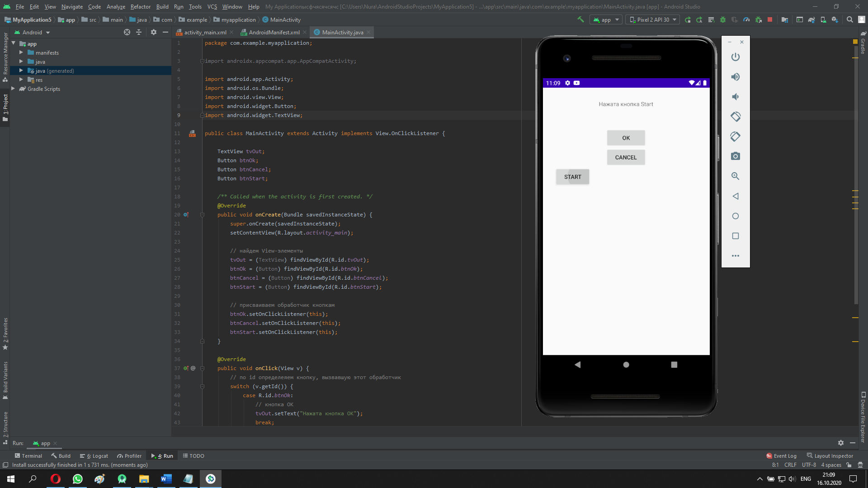
Task: Click the emulator zoom magnifier icon
Action: coord(736,176)
